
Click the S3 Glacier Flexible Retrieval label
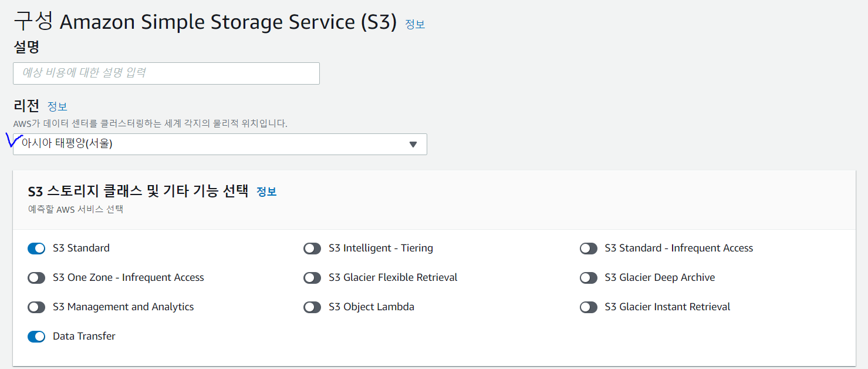393,277
